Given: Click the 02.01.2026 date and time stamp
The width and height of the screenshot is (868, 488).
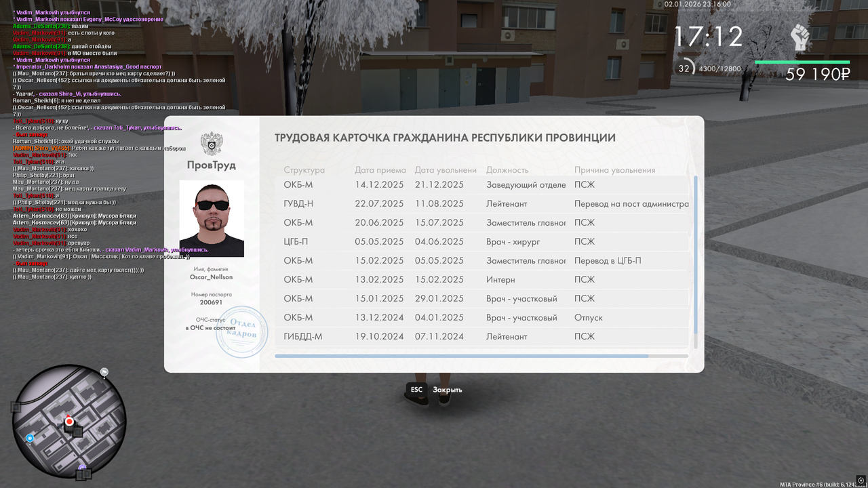Looking at the screenshot, I should tap(698, 4).
